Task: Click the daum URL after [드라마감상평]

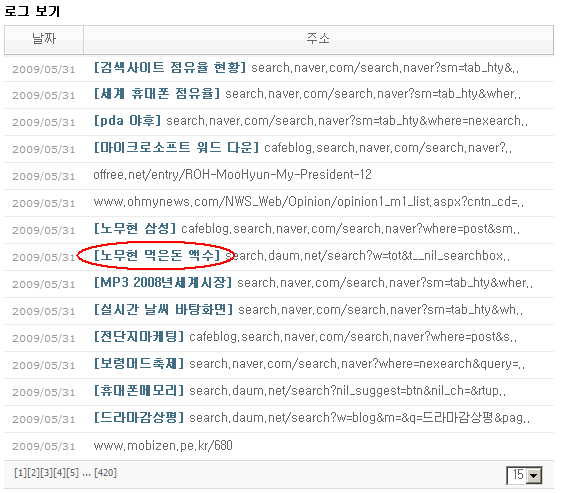Action: [359, 418]
